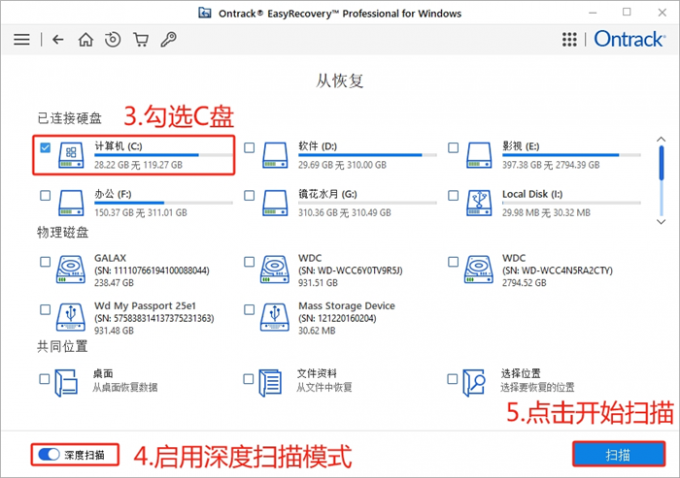Uncheck the 计算机 (C:) drive checkbox
Viewport: 680px width, 478px height.
(45, 148)
